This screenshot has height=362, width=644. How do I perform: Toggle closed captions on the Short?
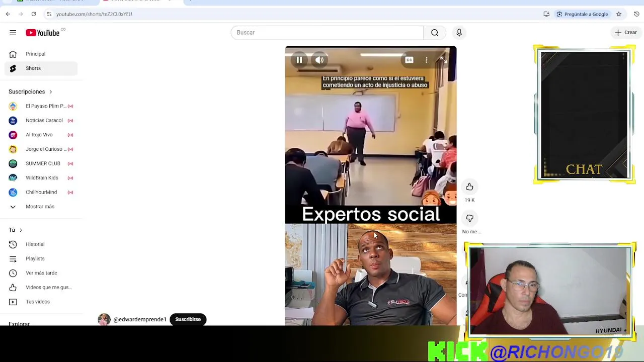pos(409,60)
